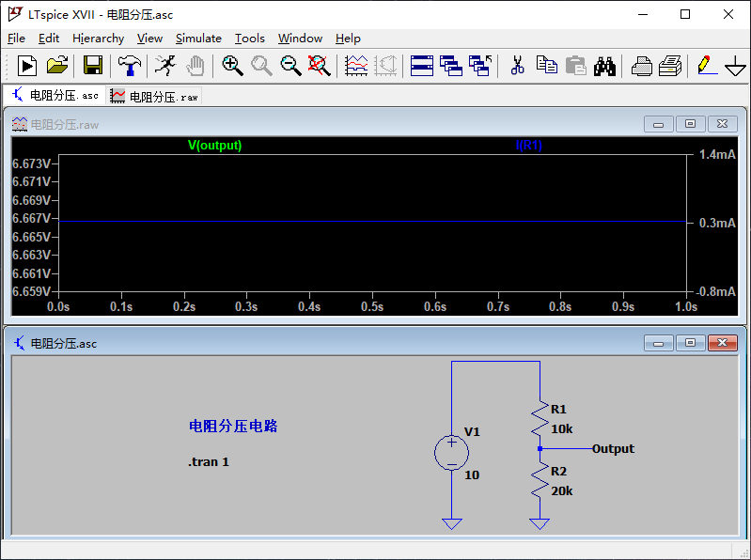Click the zoom in magnifier
Screen dimensions: 751x560
pos(232,65)
